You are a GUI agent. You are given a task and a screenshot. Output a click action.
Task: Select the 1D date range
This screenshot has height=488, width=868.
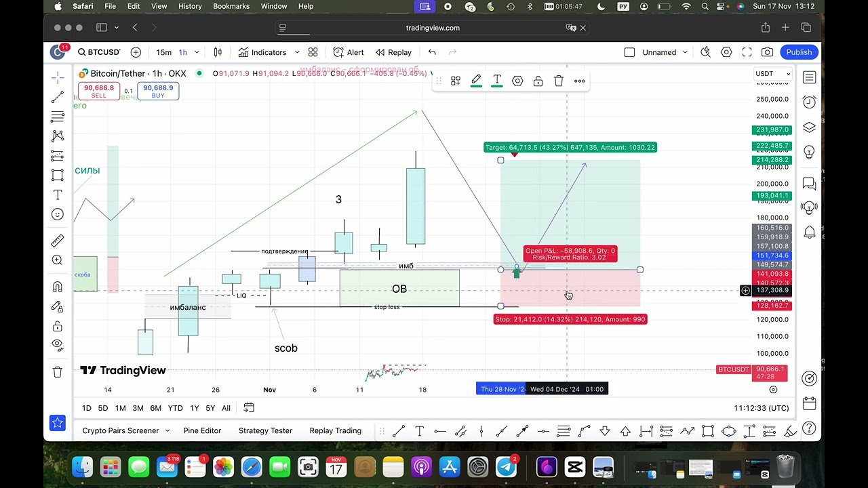[86, 408]
